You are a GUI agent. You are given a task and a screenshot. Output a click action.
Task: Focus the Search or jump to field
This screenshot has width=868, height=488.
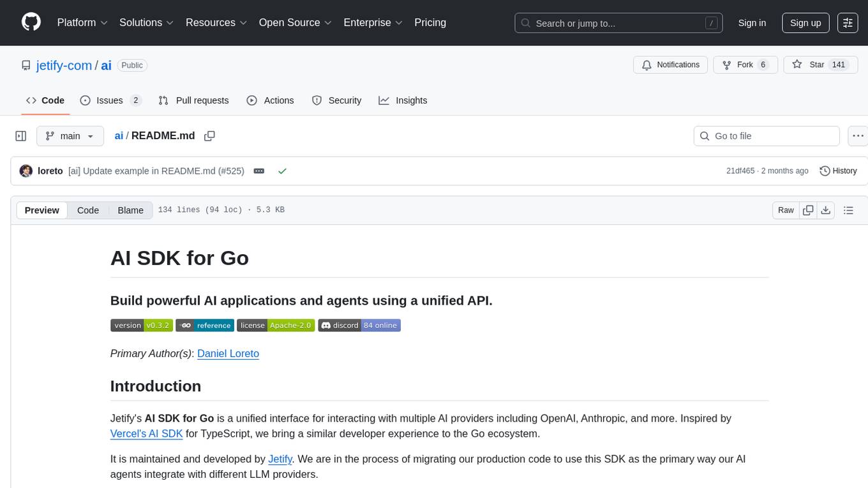(619, 23)
